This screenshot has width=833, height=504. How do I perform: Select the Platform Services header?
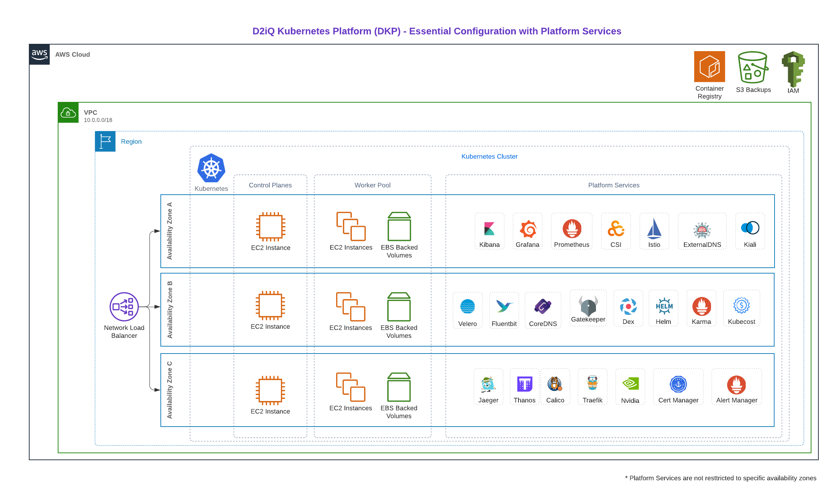click(x=613, y=185)
